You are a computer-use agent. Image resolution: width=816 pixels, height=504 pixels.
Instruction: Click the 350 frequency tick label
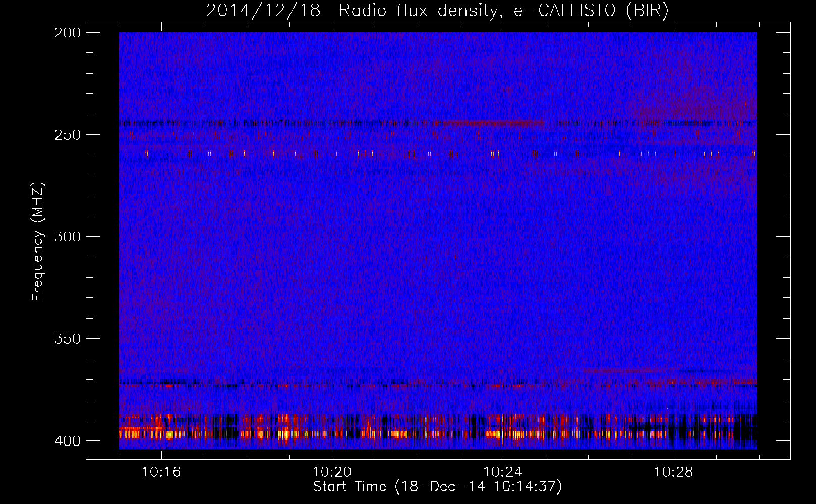(x=67, y=339)
